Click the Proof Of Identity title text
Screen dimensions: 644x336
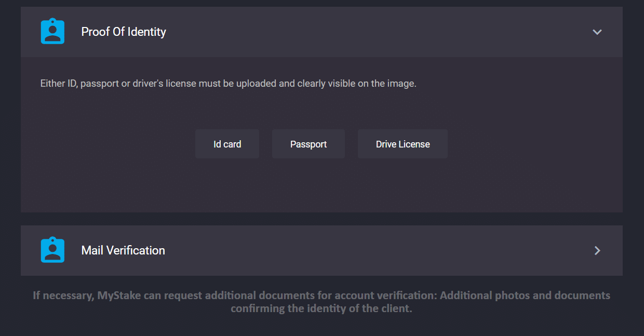click(x=123, y=32)
